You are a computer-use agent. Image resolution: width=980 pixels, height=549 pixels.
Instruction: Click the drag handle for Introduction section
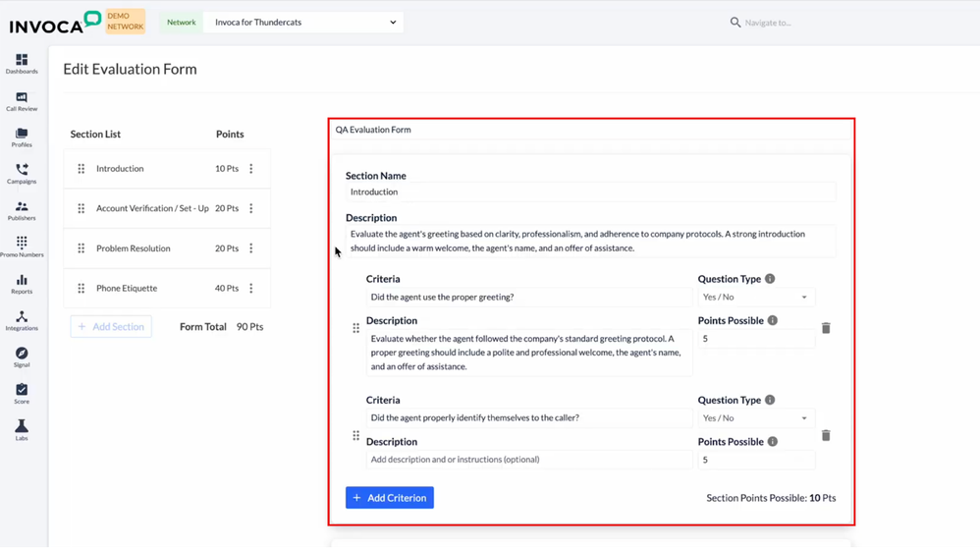click(x=82, y=169)
